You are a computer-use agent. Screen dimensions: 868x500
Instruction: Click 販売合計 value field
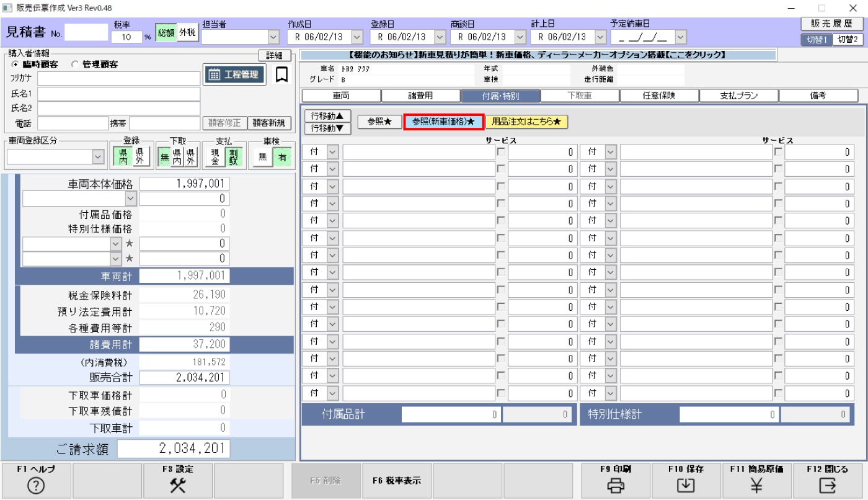[x=184, y=378]
